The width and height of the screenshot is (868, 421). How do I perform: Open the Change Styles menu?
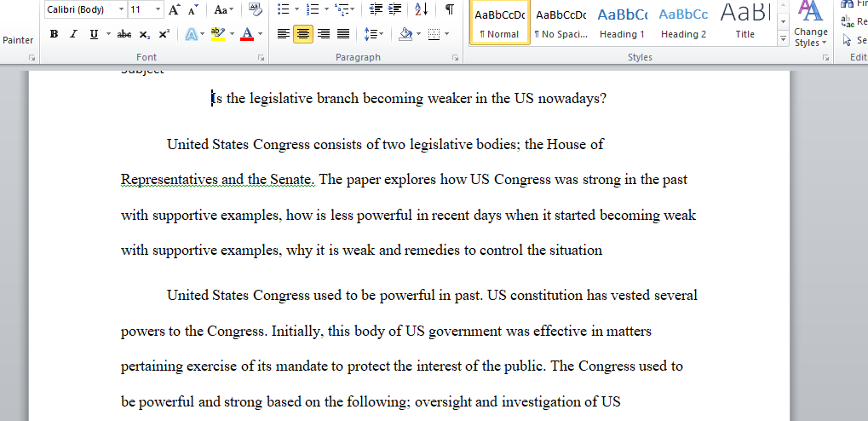click(x=810, y=25)
